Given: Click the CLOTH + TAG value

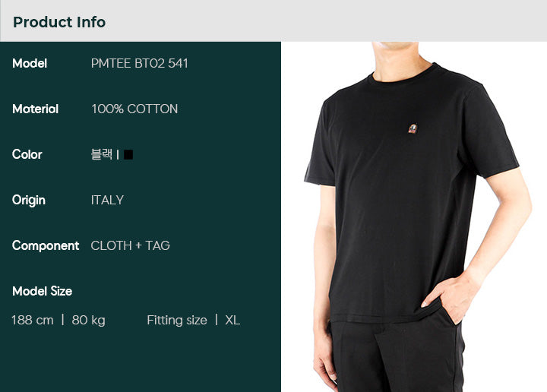Looking at the screenshot, I should pos(131,245).
